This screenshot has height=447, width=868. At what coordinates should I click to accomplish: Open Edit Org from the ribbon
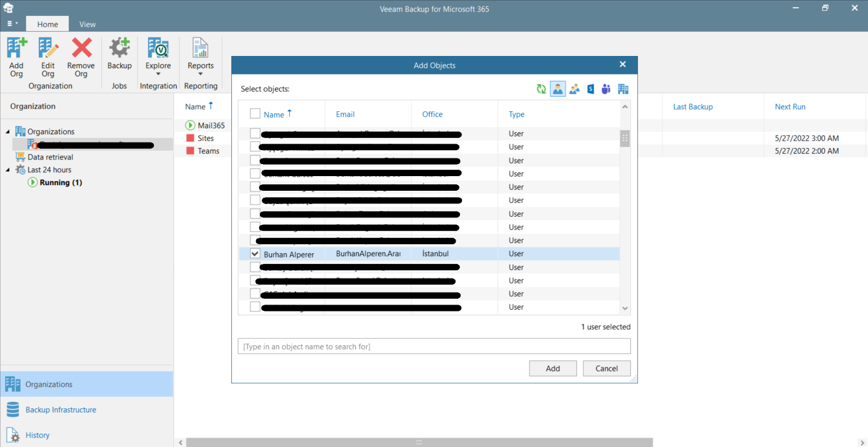click(x=48, y=48)
